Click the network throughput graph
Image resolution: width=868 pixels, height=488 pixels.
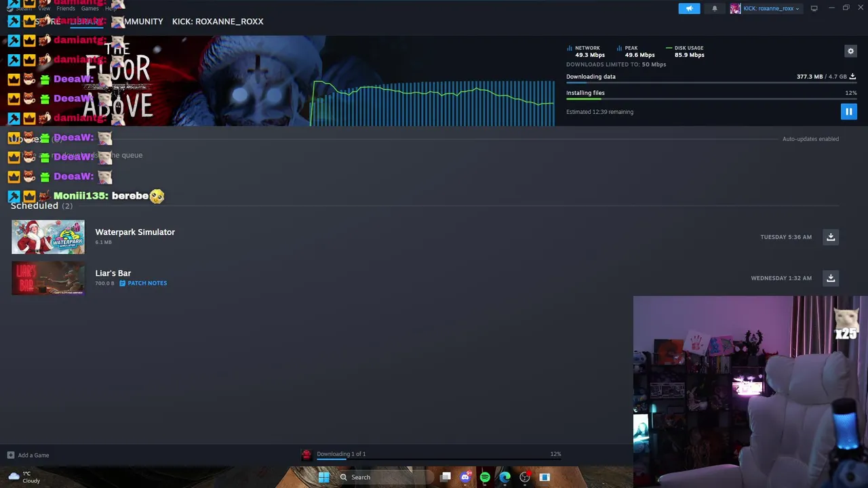click(x=433, y=103)
